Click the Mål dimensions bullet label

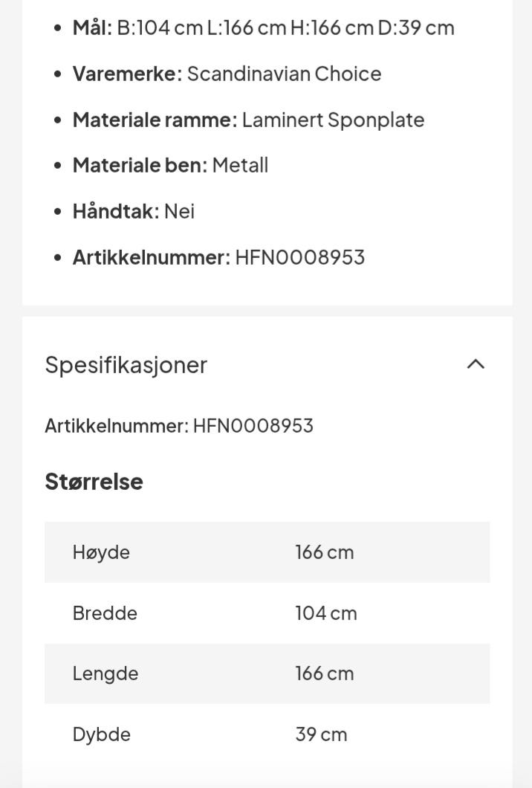pos(92,28)
